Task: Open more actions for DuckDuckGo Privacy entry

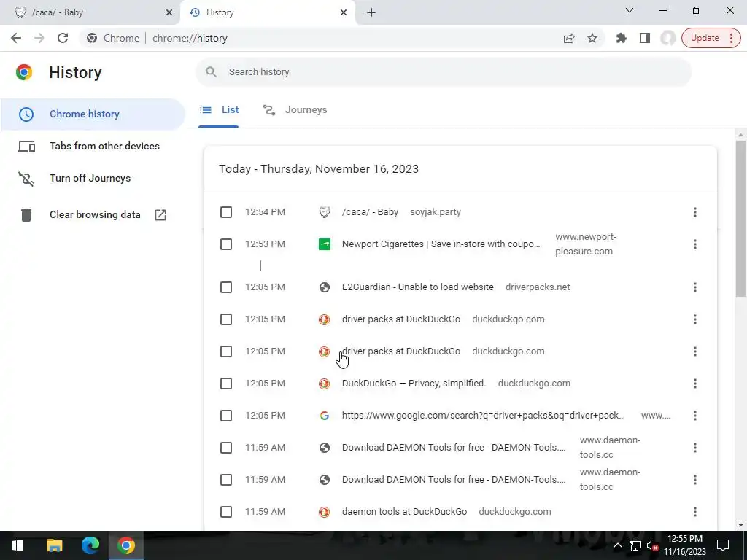Action: (695, 384)
